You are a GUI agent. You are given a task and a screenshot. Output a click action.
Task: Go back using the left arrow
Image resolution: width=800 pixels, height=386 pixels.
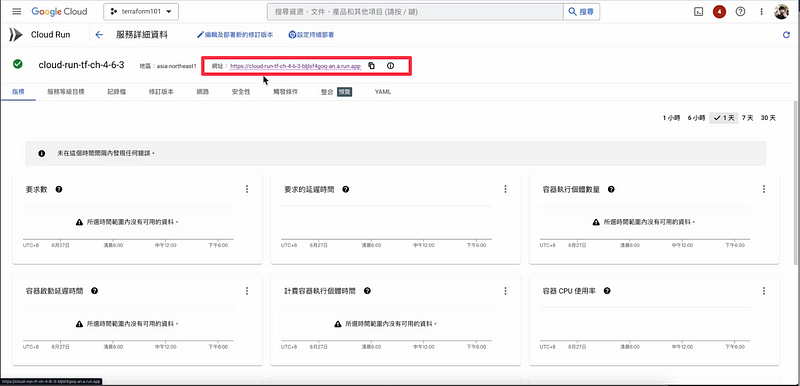pyautogui.click(x=99, y=35)
